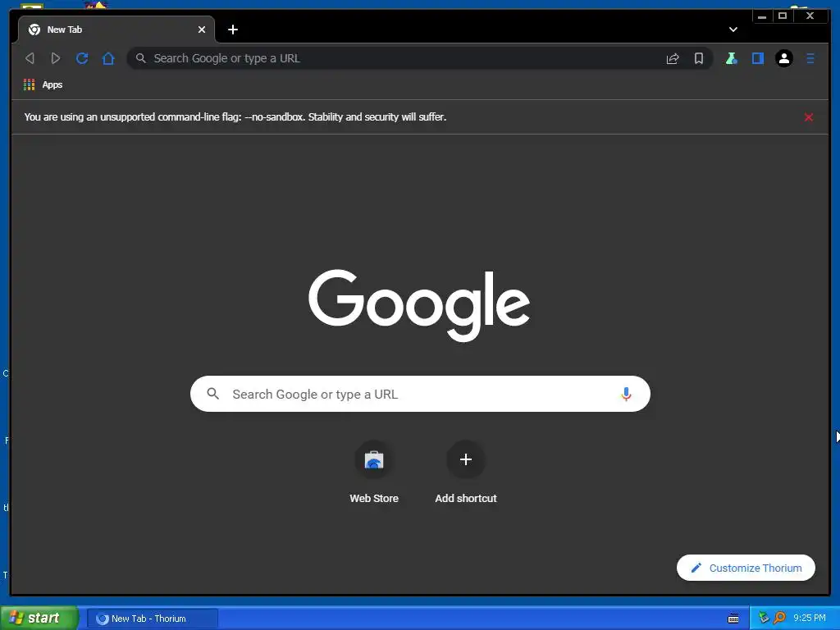Click the Google search box on page
This screenshot has height=630, width=840.
(420, 395)
